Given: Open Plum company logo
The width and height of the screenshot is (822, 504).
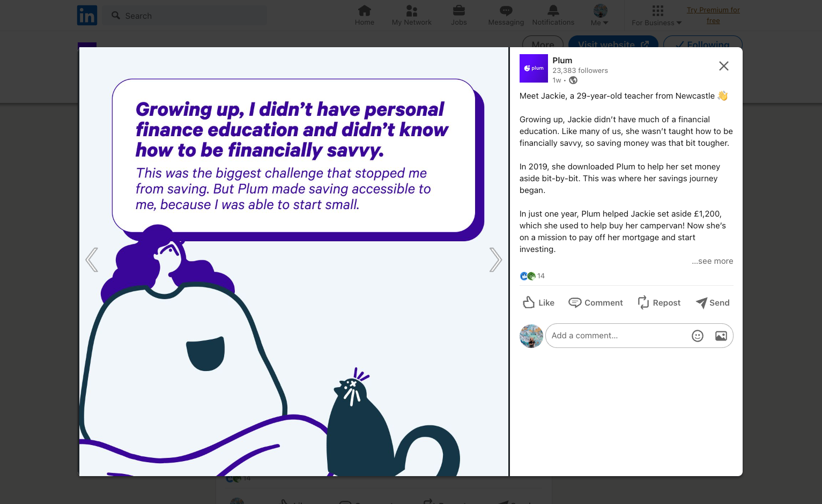Looking at the screenshot, I should [x=534, y=69].
